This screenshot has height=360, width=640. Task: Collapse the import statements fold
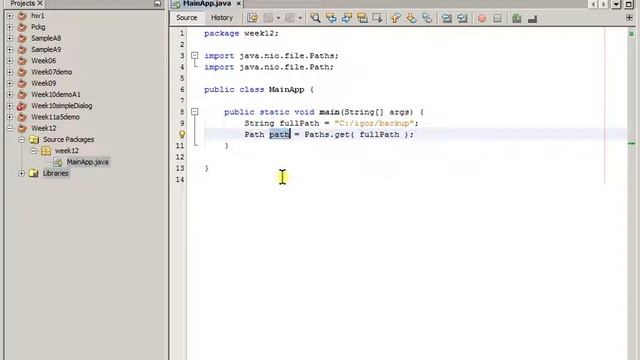[x=195, y=56]
